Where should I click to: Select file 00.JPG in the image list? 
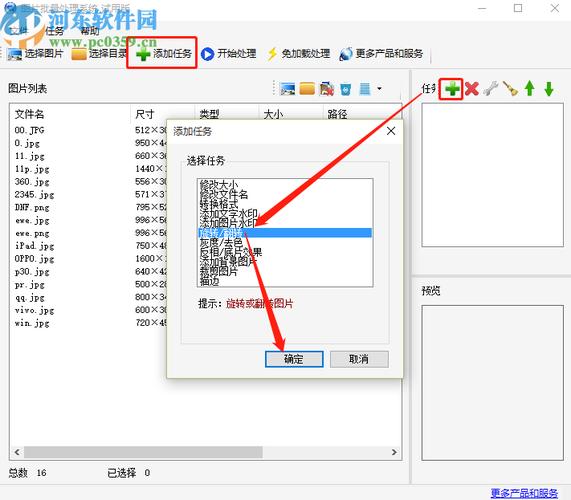[29, 130]
